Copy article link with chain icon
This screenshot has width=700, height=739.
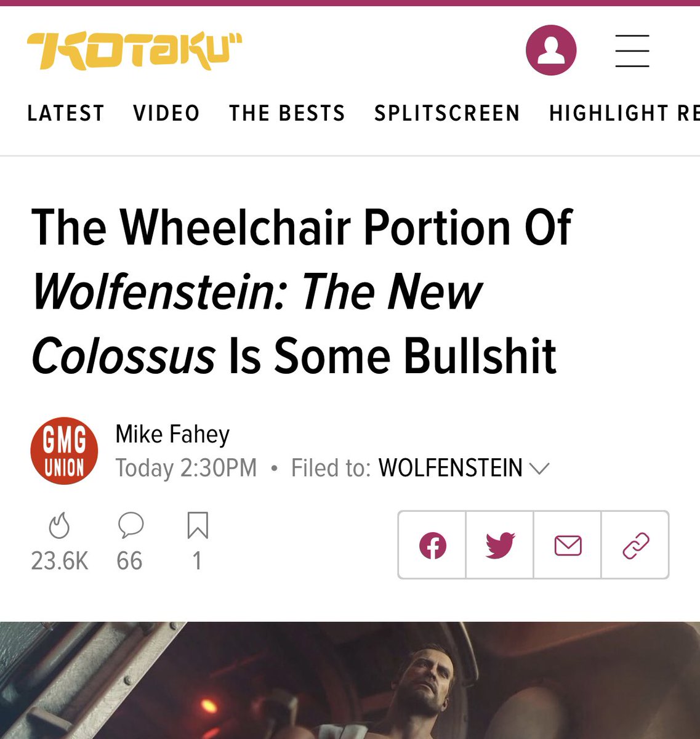click(x=635, y=545)
